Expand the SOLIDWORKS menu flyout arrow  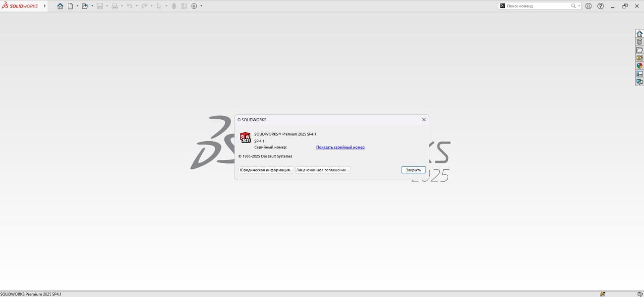tap(45, 6)
